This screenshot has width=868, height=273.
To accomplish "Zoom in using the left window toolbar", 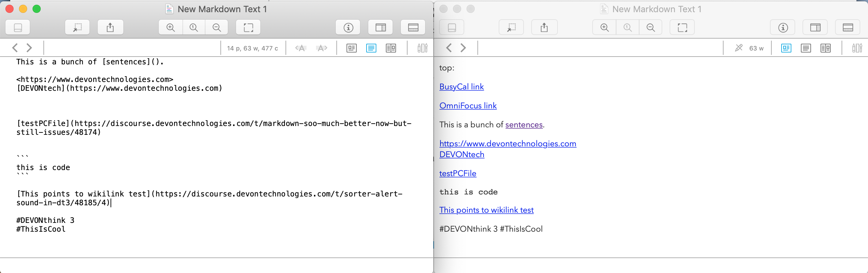I will pos(171,27).
